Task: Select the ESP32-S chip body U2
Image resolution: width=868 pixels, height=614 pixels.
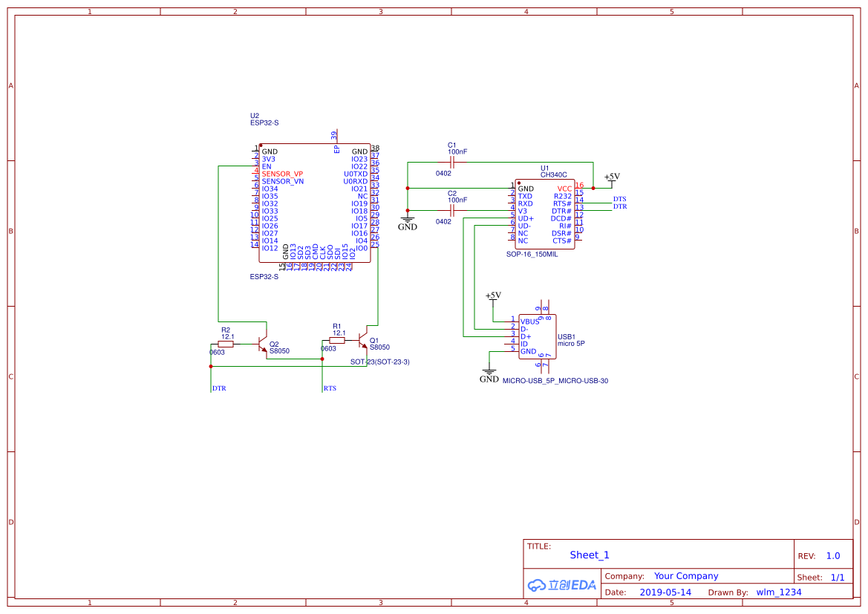Action: 314,203
